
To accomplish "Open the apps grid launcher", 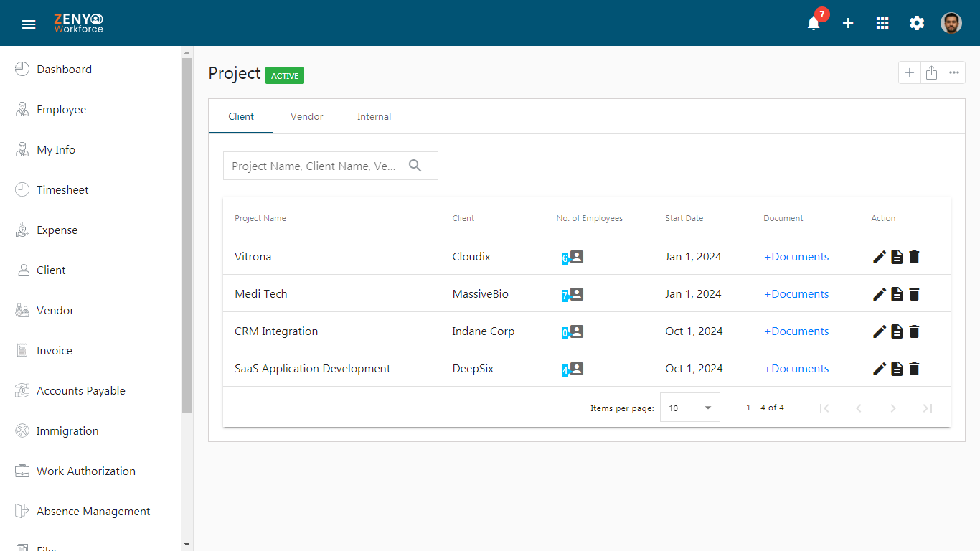I will 882,23.
